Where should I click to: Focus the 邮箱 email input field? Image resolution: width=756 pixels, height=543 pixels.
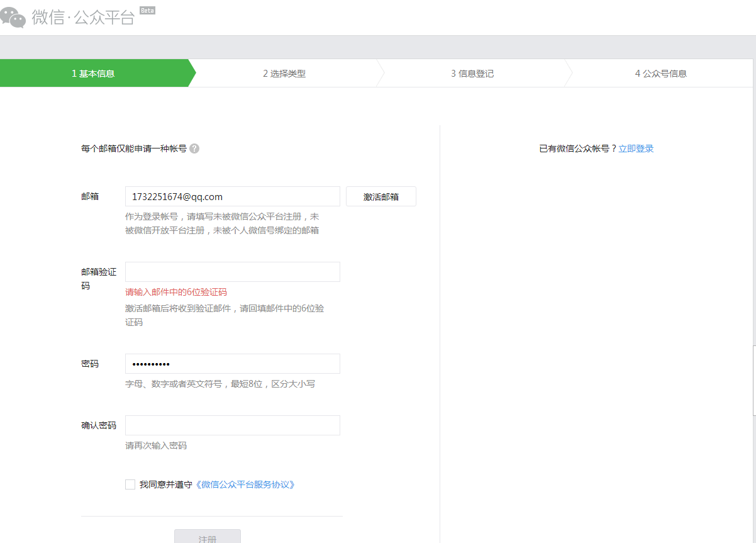point(233,196)
